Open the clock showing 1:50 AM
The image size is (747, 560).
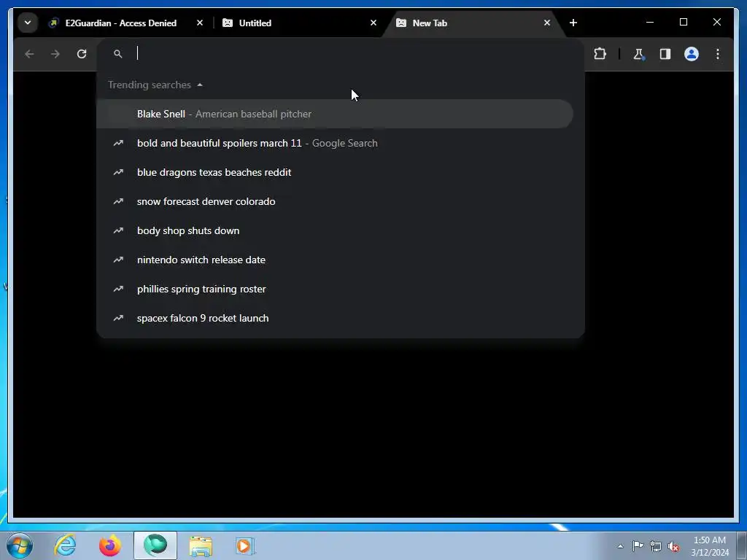710,546
